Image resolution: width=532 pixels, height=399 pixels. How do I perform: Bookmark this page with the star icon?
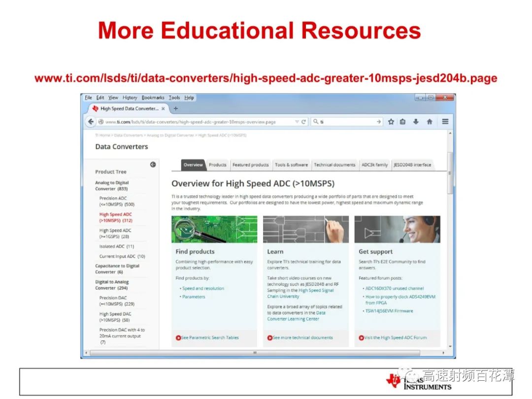click(x=391, y=122)
